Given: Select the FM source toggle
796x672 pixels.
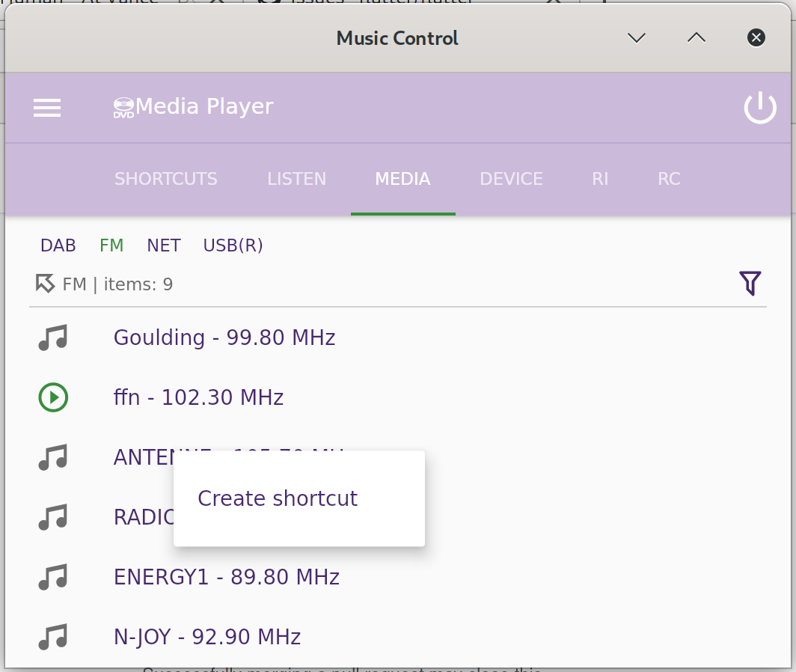Looking at the screenshot, I should click(111, 245).
